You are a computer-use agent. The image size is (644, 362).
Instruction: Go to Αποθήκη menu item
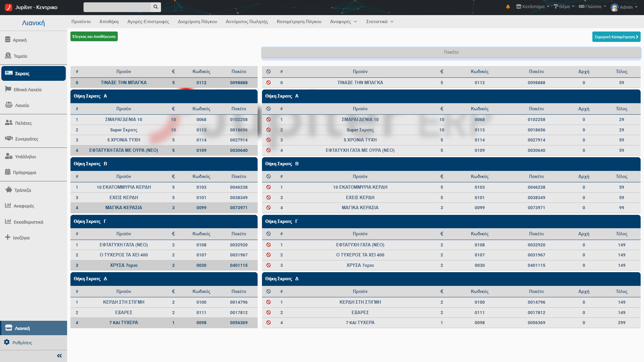(109, 21)
